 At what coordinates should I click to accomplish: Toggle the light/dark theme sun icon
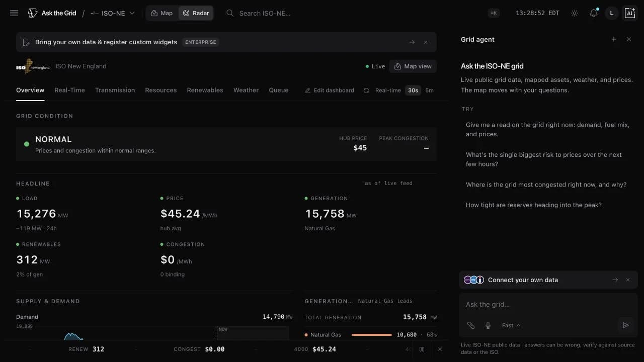575,13
